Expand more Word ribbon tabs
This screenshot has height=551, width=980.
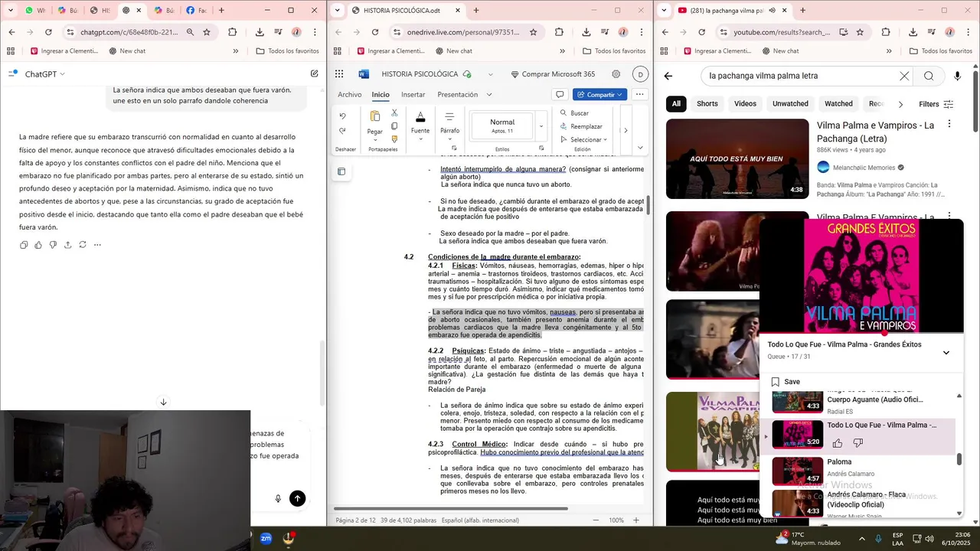click(489, 95)
